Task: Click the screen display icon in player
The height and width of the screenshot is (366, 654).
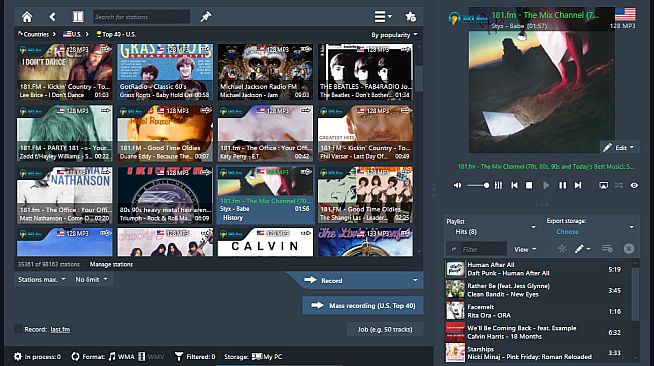Action: [603, 185]
